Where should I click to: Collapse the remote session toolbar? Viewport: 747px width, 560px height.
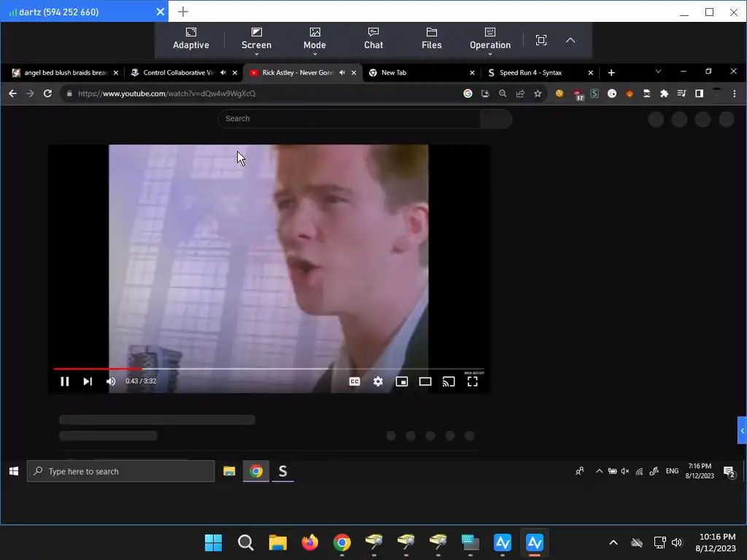tap(570, 40)
